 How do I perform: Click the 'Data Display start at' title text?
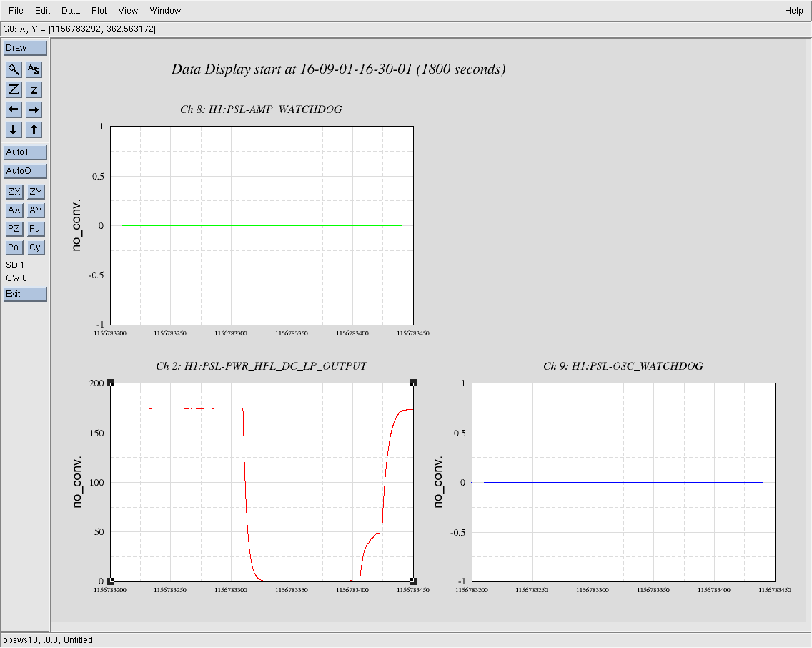coord(338,69)
